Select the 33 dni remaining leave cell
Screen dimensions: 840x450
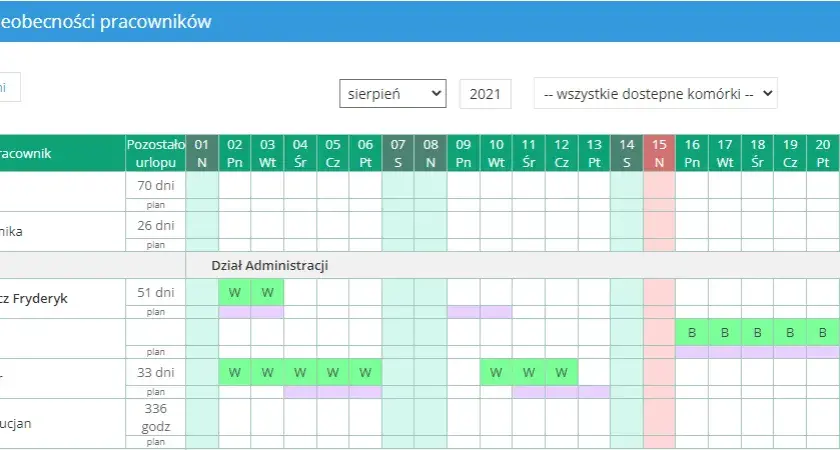(156, 372)
